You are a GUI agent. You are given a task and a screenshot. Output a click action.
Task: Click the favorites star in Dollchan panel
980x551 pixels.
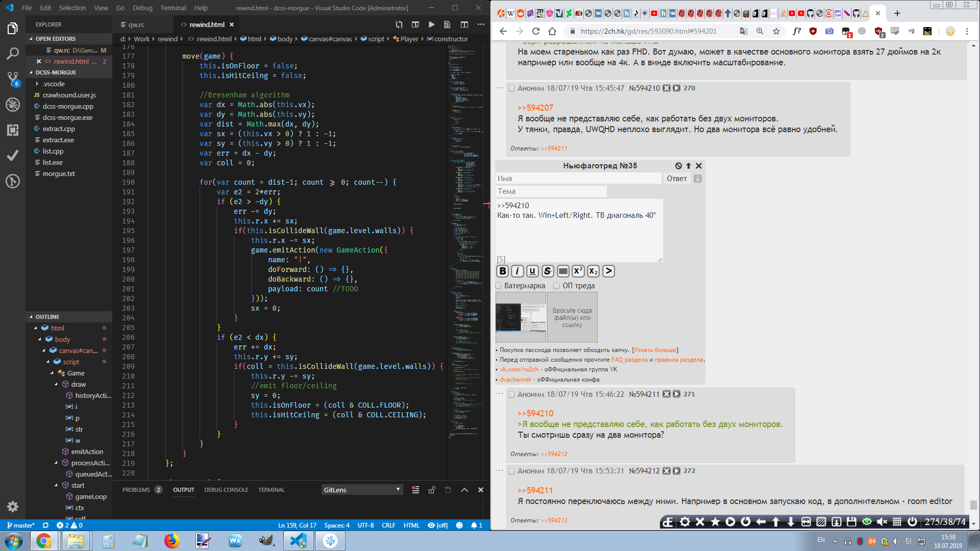point(715,521)
